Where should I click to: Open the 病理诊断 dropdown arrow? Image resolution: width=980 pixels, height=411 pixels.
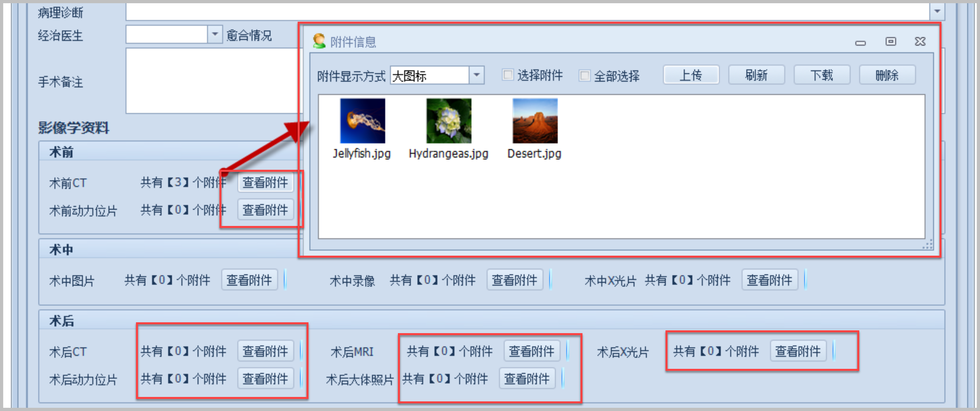click(x=937, y=11)
